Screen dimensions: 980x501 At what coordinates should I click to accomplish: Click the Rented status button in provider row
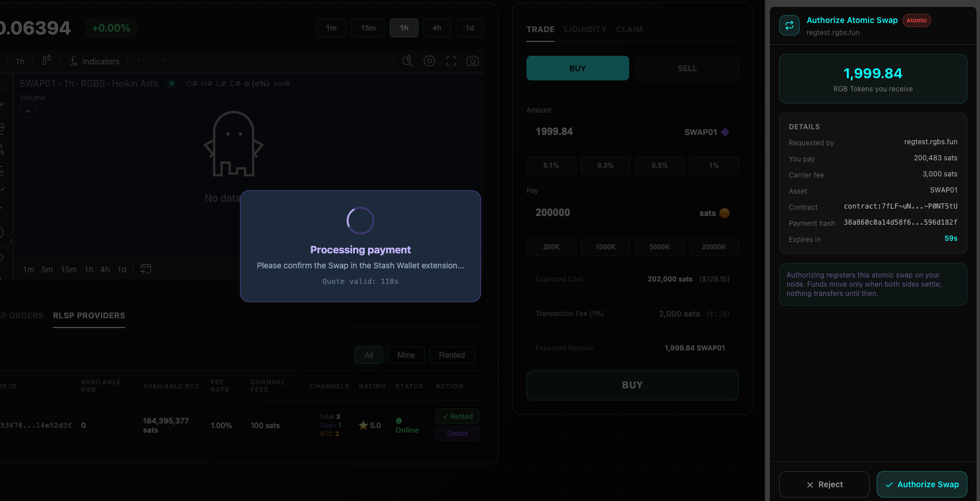[x=458, y=417]
